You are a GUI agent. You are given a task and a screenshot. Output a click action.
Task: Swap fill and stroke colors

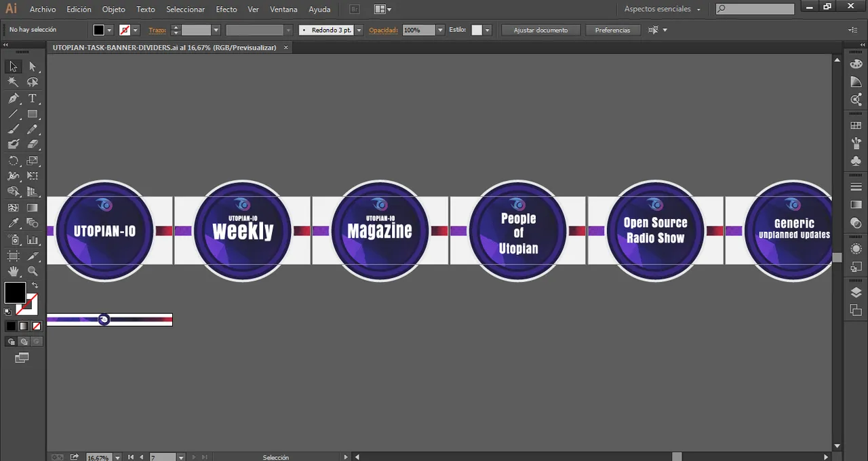pos(35,285)
